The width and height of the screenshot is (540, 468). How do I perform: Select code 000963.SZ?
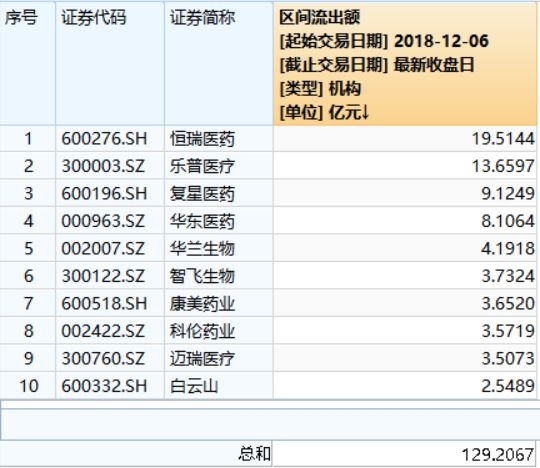pos(103,221)
